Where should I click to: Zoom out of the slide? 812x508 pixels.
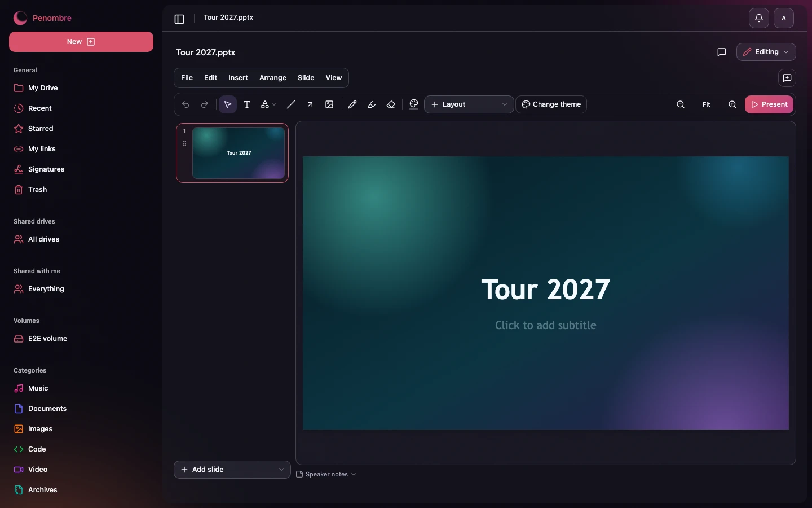click(681, 104)
